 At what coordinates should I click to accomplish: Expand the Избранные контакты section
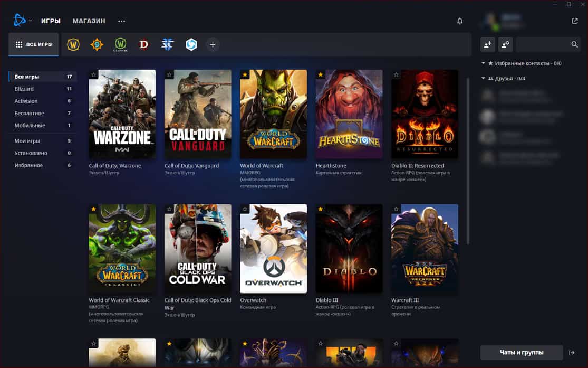click(484, 63)
